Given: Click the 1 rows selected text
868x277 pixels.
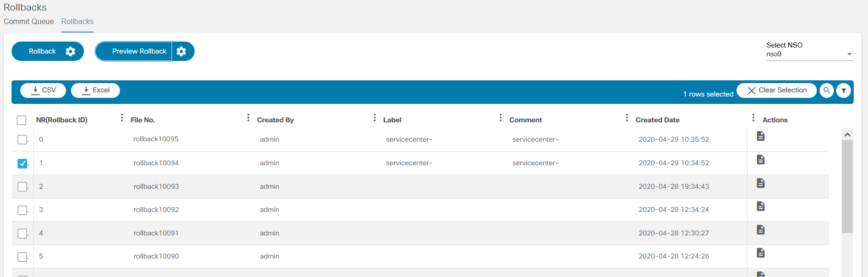Looking at the screenshot, I should click(708, 94).
